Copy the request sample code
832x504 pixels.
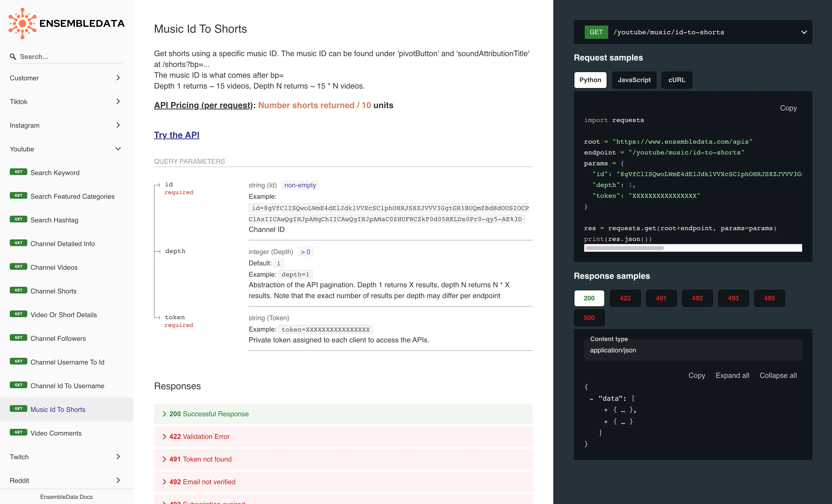788,108
